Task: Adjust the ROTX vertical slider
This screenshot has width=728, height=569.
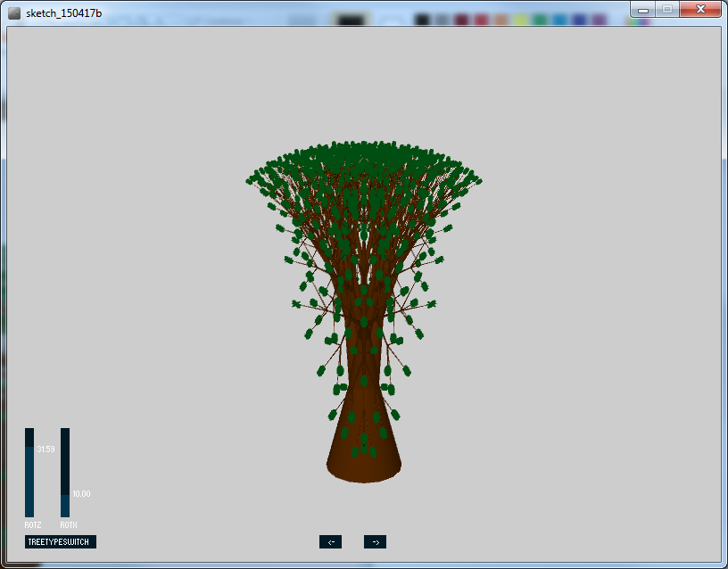Action: click(x=65, y=472)
